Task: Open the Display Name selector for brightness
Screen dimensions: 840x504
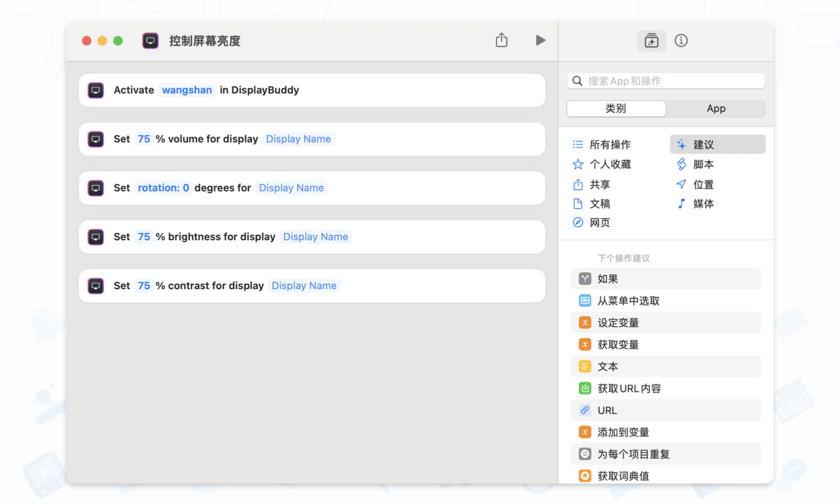Action: (315, 236)
